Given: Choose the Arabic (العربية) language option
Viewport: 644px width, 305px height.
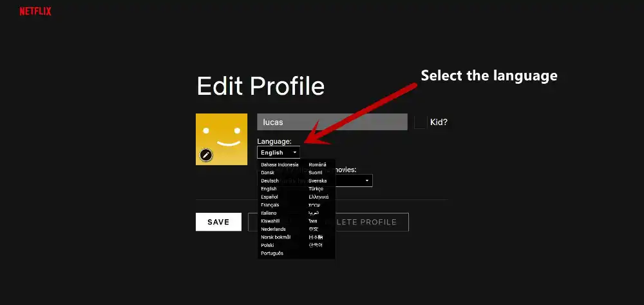Looking at the screenshot, I should [314, 213].
